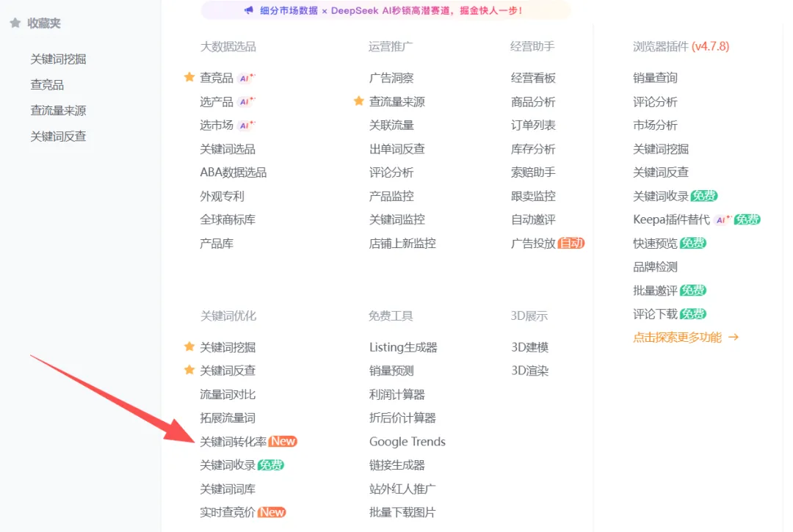Screen dimensions: 793x532
Task: Open 折后价计算器
Action: click(x=402, y=418)
